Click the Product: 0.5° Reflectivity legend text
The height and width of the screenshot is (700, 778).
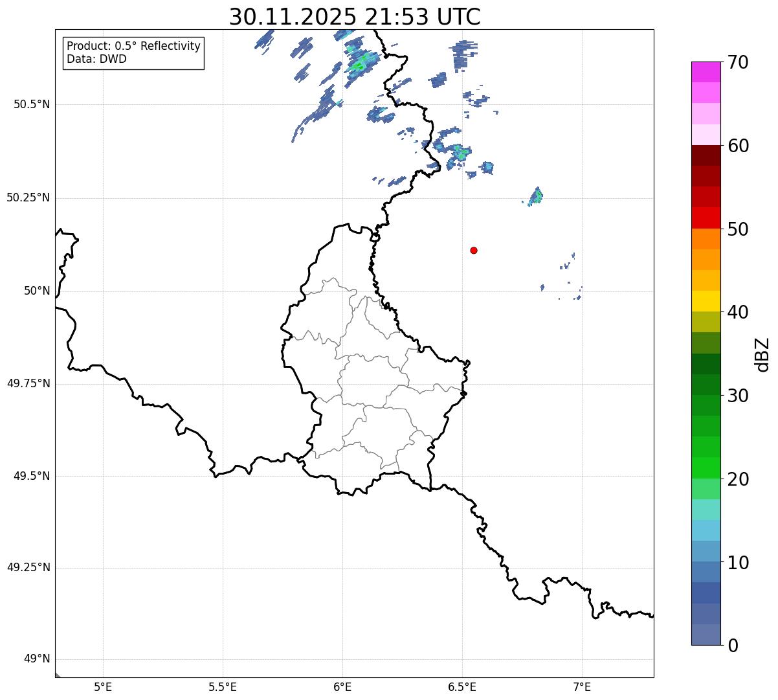pos(133,47)
